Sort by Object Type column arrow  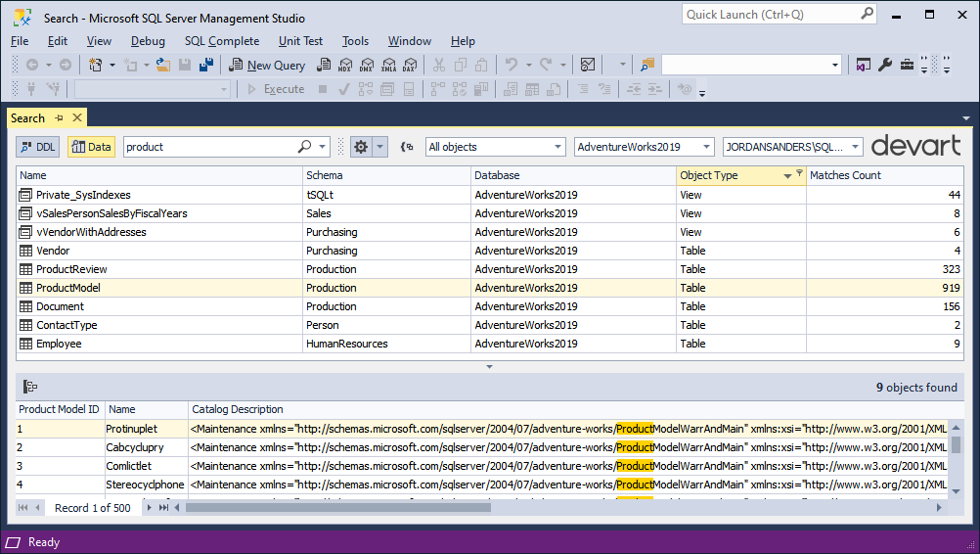tap(787, 176)
